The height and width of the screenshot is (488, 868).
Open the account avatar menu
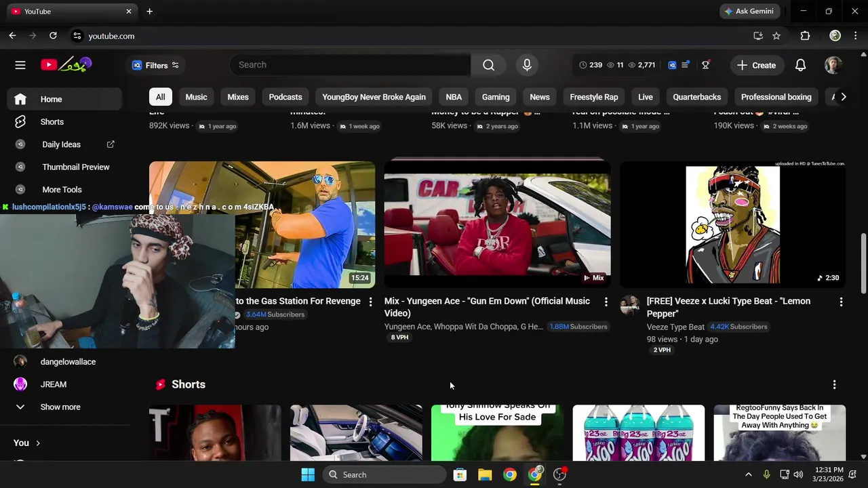point(833,65)
